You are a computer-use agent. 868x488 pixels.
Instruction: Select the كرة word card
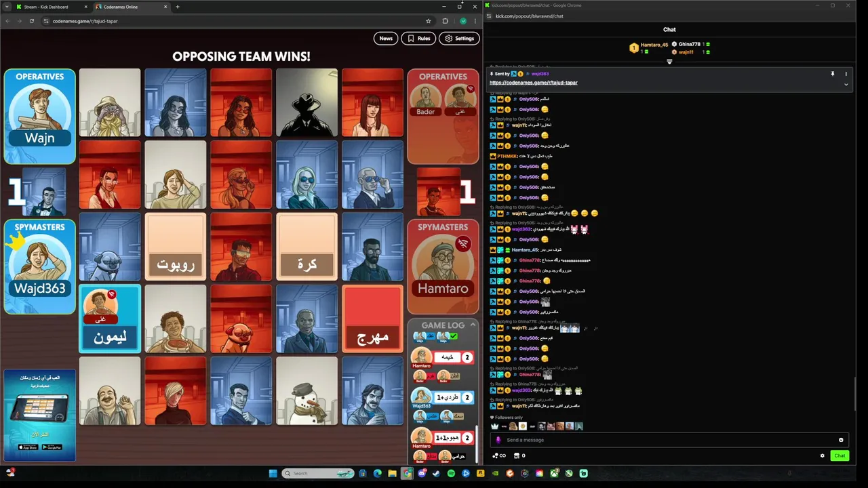[x=307, y=247]
